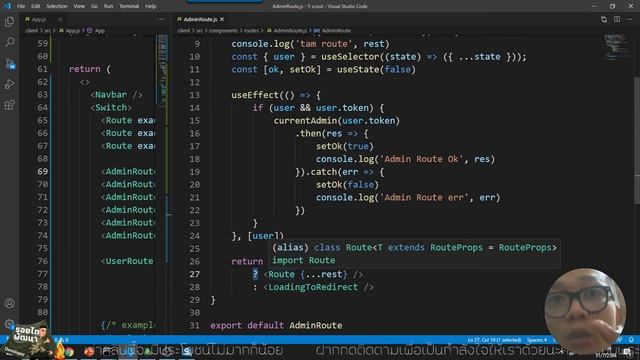This screenshot has height=360, width=640.
Task: Open the Selection menu
Action: point(57,6)
